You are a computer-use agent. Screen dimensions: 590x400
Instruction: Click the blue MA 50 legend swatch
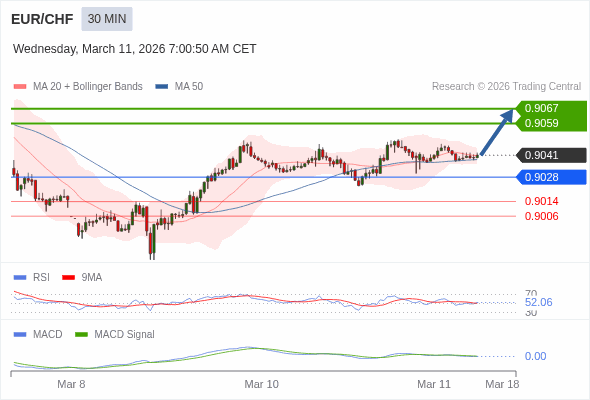(x=161, y=87)
